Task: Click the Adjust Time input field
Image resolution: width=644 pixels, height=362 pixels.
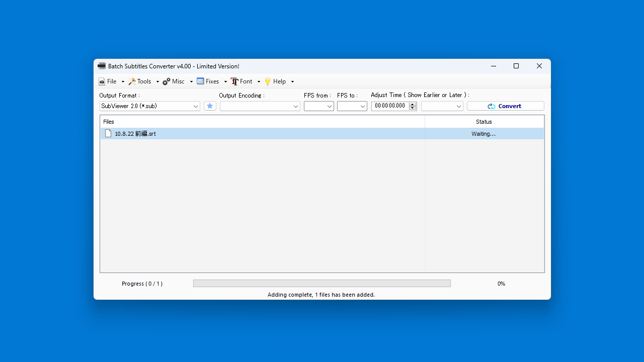Action: [x=390, y=106]
